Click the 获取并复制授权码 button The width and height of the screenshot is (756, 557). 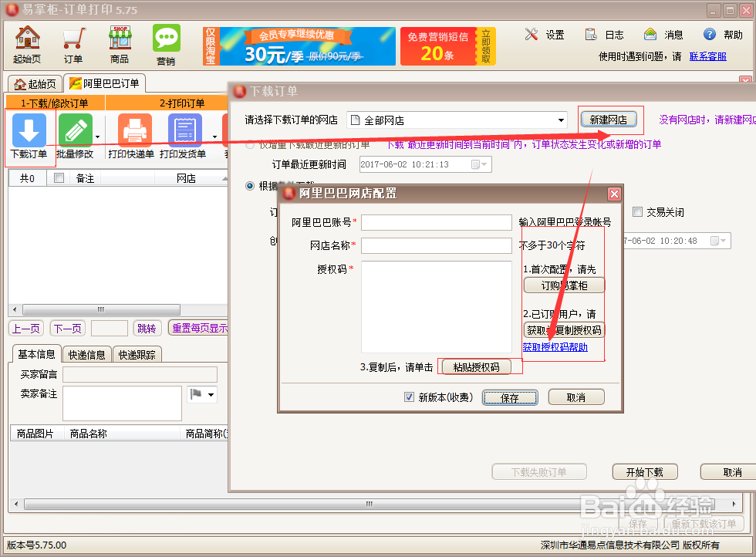click(564, 330)
